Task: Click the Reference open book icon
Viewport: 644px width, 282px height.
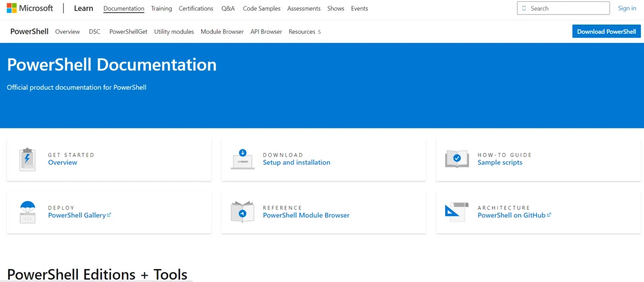Action: [242, 212]
